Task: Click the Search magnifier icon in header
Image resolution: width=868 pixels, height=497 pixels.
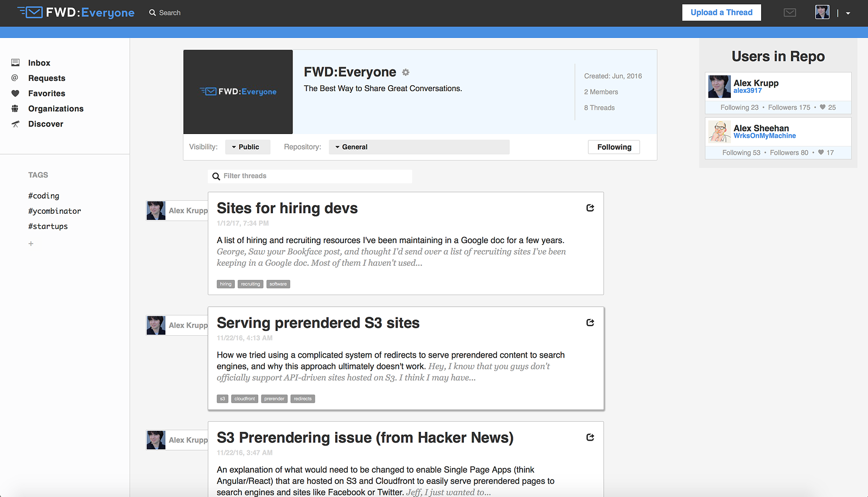Action: point(152,12)
